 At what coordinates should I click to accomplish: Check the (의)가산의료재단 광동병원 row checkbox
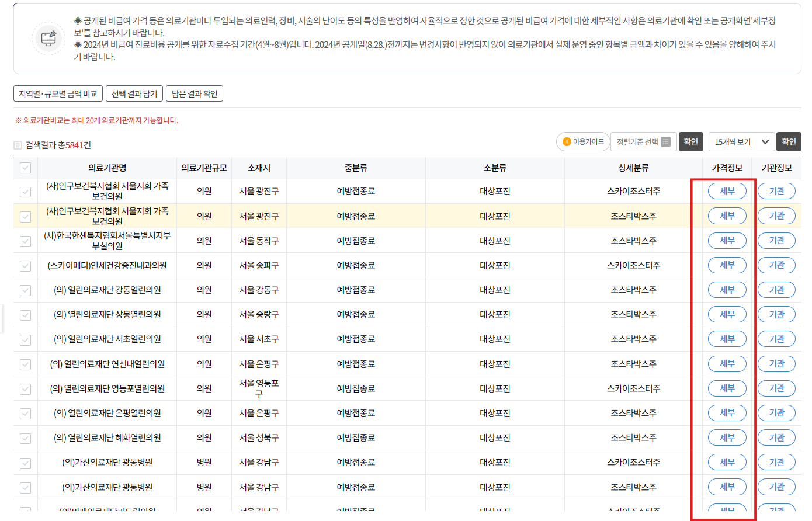[x=25, y=462]
